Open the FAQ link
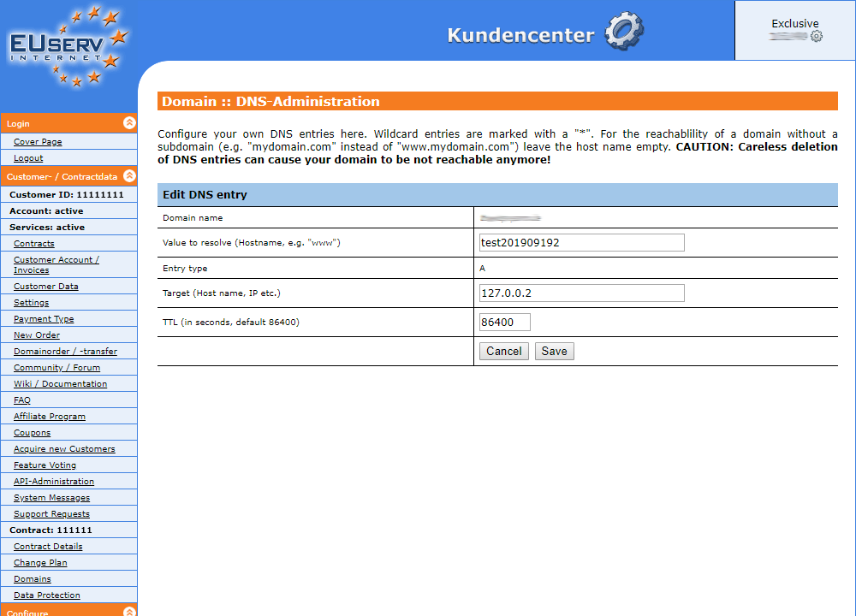This screenshot has height=616, width=856. (22, 400)
